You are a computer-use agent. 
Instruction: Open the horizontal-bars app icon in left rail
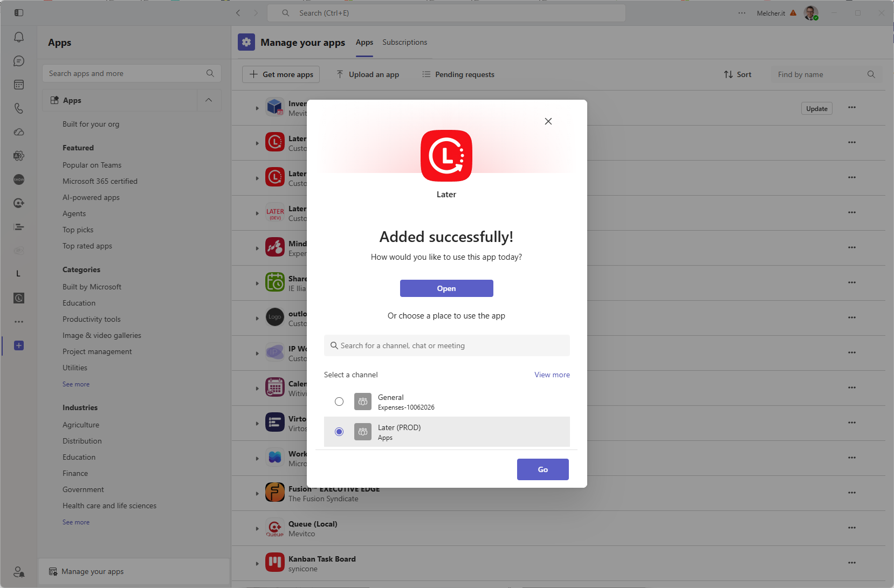tap(19, 227)
